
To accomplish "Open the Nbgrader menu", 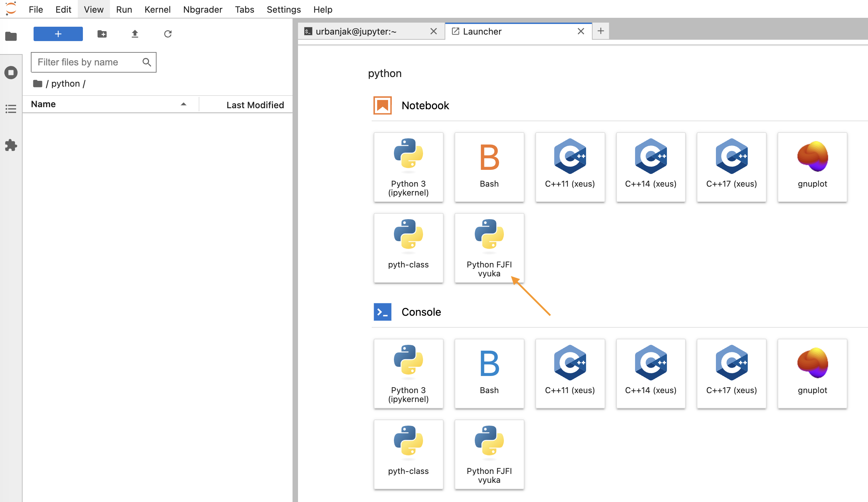I will pos(202,9).
